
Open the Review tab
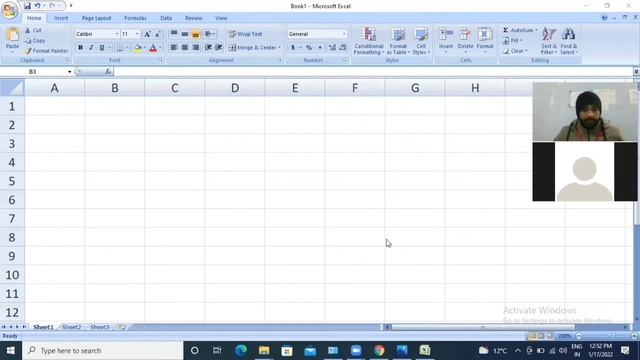click(193, 18)
